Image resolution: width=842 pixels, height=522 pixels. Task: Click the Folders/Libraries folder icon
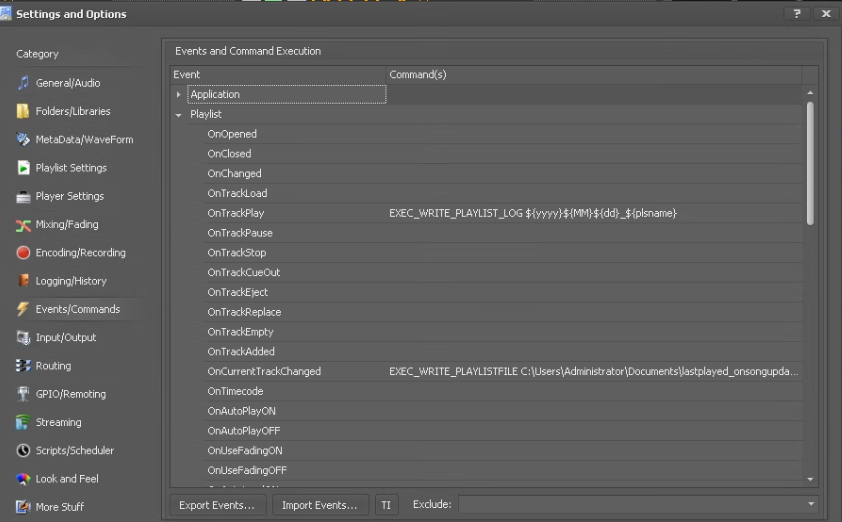23,111
